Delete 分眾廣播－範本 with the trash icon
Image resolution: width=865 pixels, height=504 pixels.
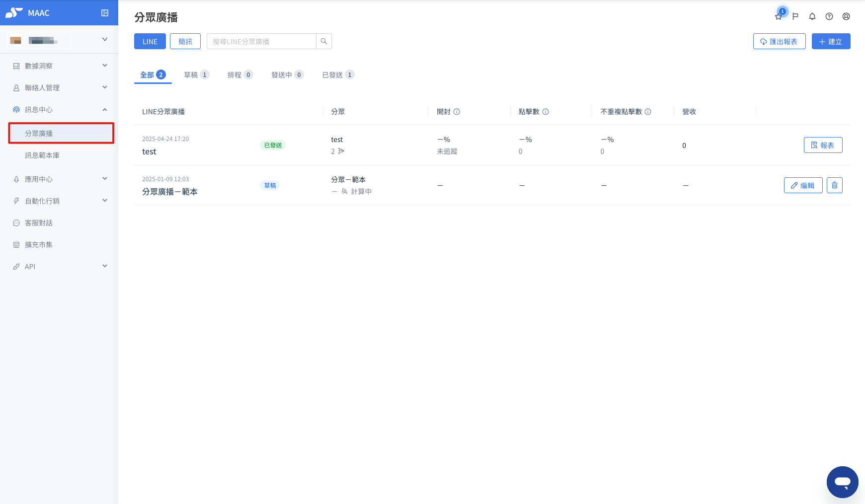(x=835, y=185)
